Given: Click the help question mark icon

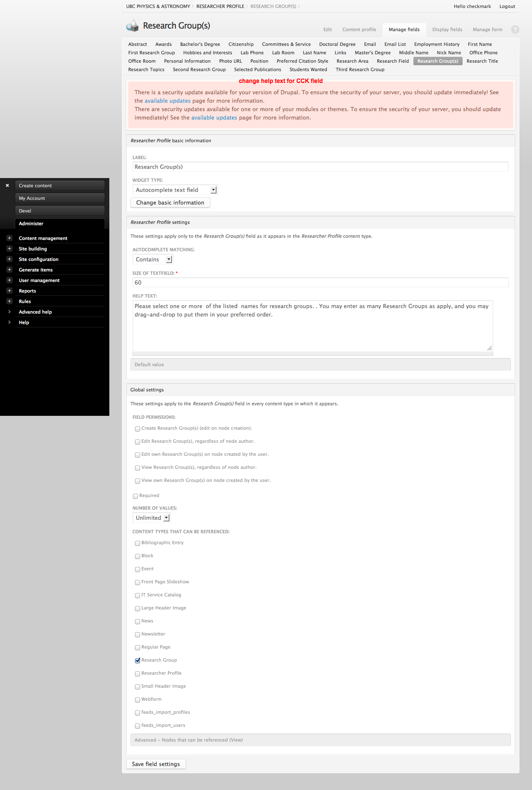Looking at the screenshot, I should [x=515, y=29].
